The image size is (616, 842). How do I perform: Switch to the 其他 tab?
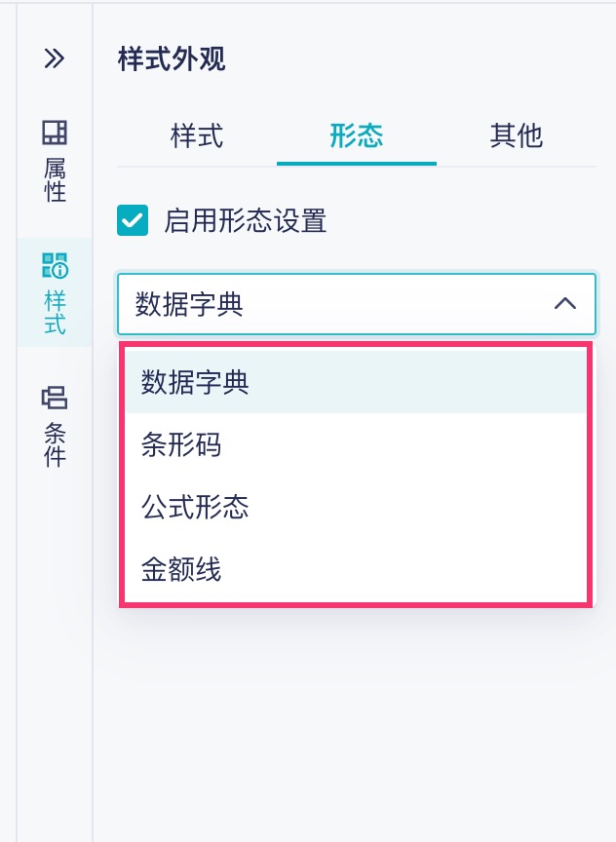coord(516,135)
